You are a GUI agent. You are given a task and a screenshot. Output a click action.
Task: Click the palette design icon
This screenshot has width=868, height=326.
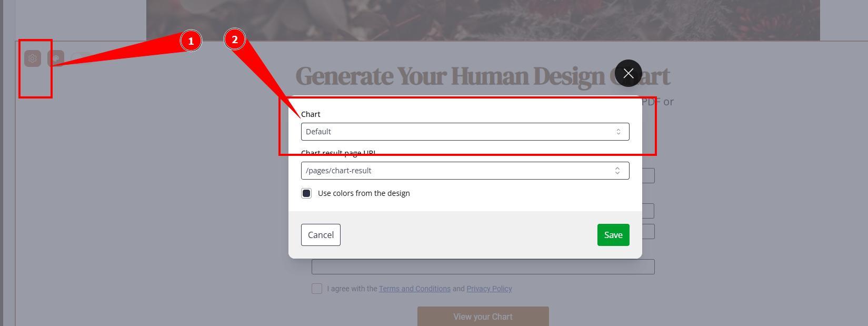tap(55, 58)
